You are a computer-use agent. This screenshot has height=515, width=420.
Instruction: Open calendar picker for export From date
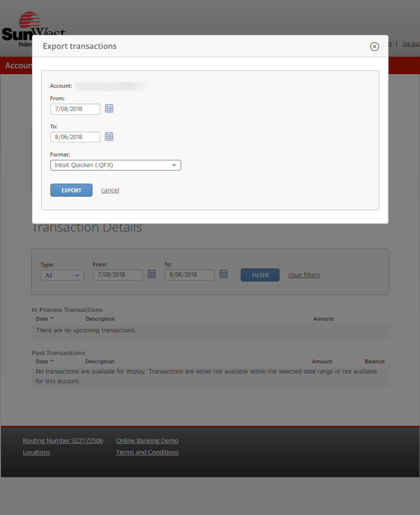click(x=109, y=109)
